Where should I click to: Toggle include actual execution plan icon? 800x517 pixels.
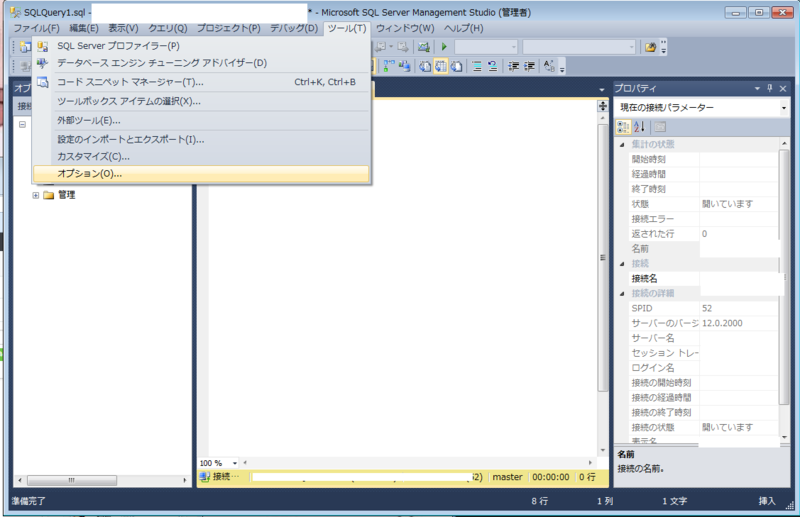coord(389,66)
